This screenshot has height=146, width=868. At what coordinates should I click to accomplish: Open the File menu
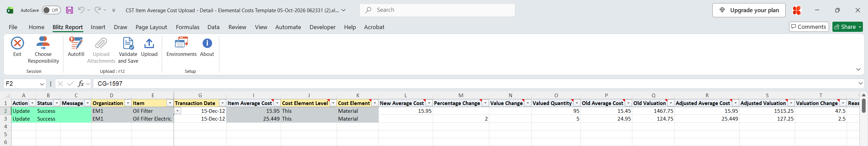coord(13,27)
